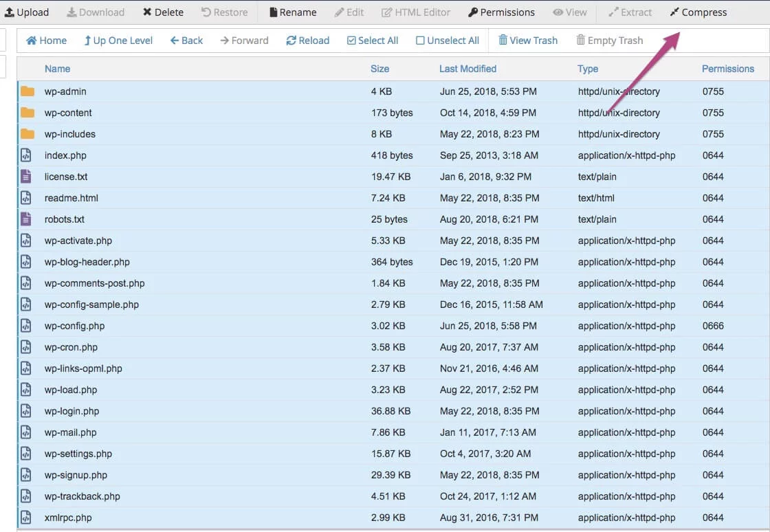The height and width of the screenshot is (532, 770).
Task: Open the Permissions dialog
Action: tap(501, 12)
